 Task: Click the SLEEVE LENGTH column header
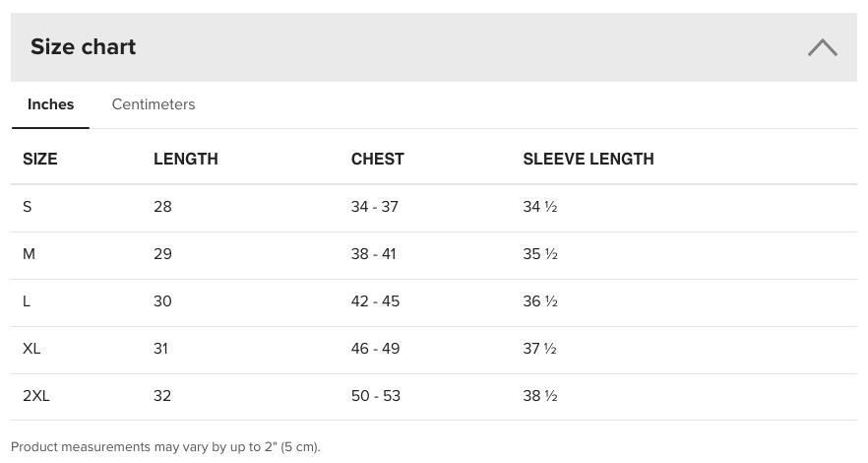pos(589,159)
